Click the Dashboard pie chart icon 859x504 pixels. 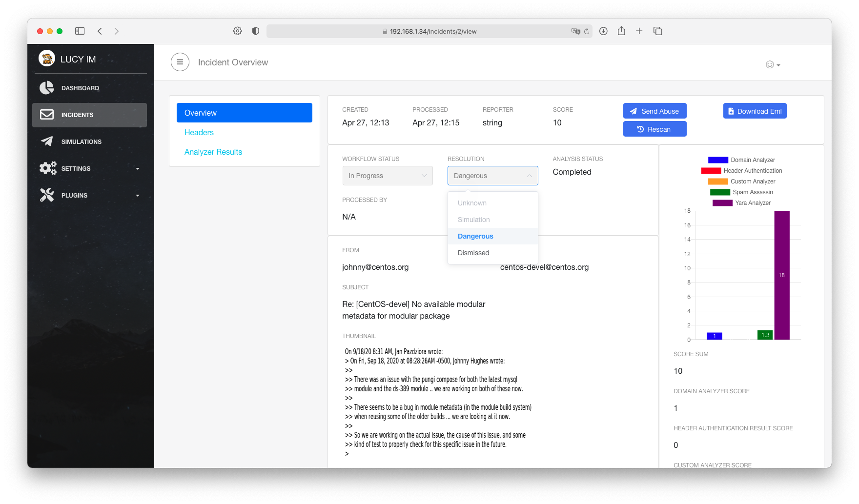(x=47, y=88)
